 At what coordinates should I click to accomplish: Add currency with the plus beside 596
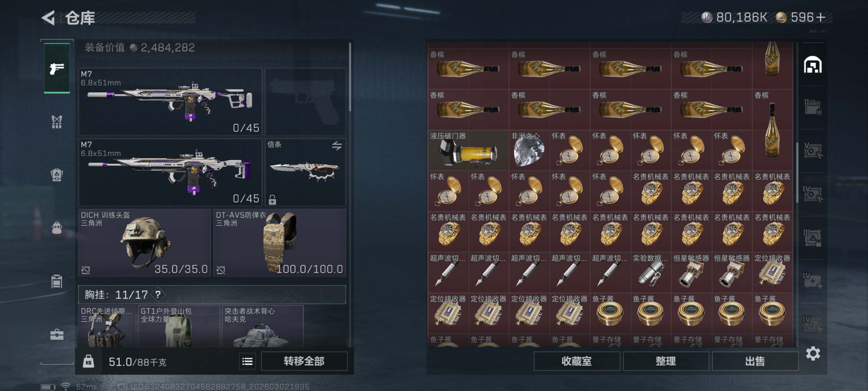(x=821, y=17)
